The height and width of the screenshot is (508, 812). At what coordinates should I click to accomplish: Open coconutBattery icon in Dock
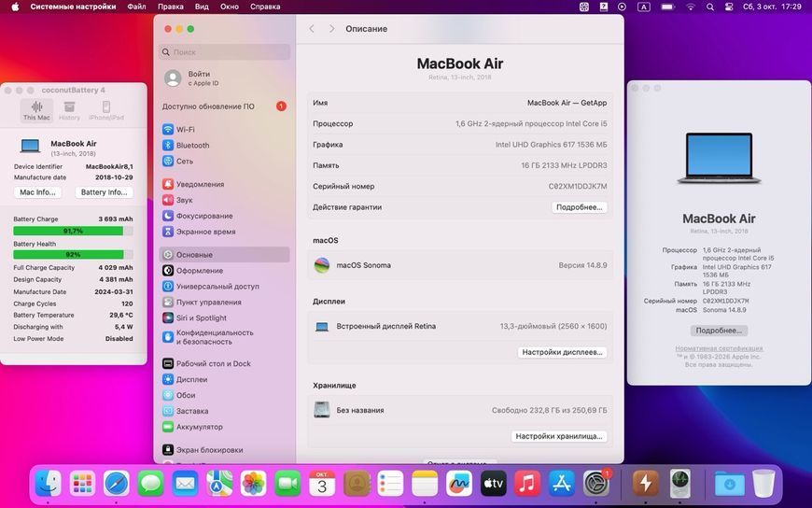[x=645, y=484]
